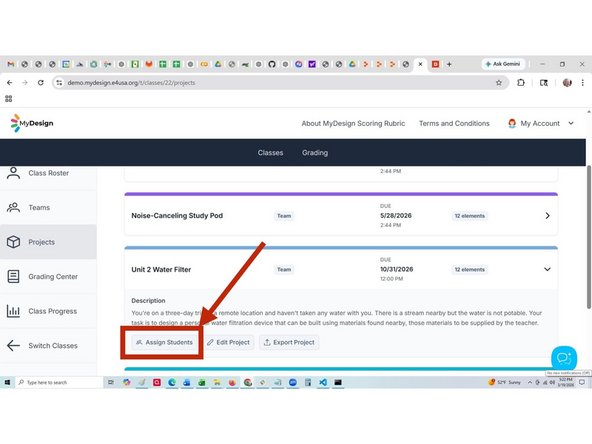592x444 pixels.
Task: Open Class Progress chart icon
Action: 14,311
